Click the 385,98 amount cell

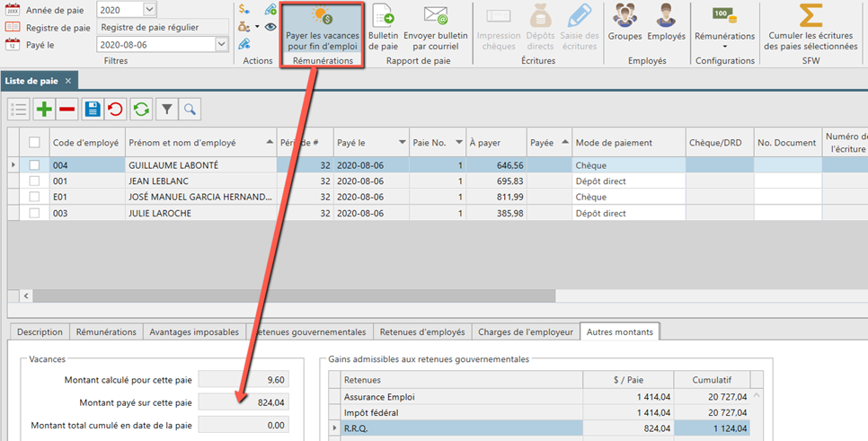coord(496,213)
